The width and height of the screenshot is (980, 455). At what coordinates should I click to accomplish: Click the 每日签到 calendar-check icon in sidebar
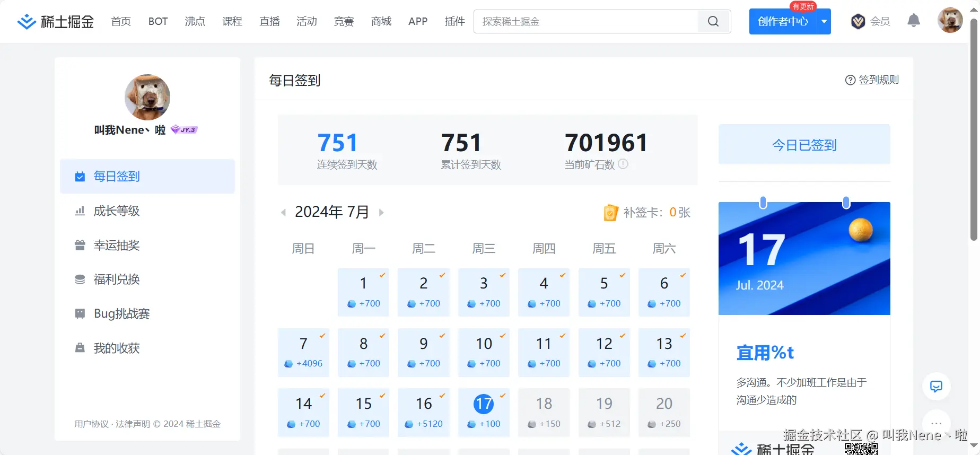pos(80,177)
